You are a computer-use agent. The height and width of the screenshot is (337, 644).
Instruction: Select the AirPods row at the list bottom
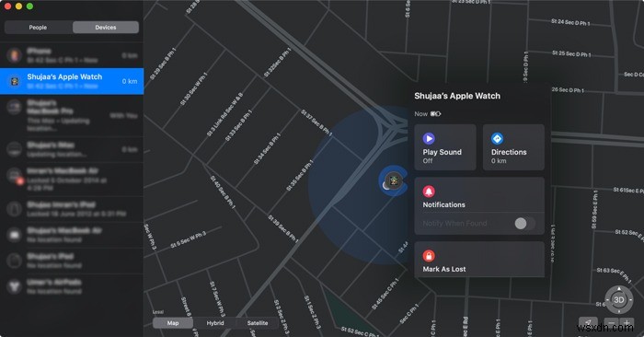pos(72,286)
